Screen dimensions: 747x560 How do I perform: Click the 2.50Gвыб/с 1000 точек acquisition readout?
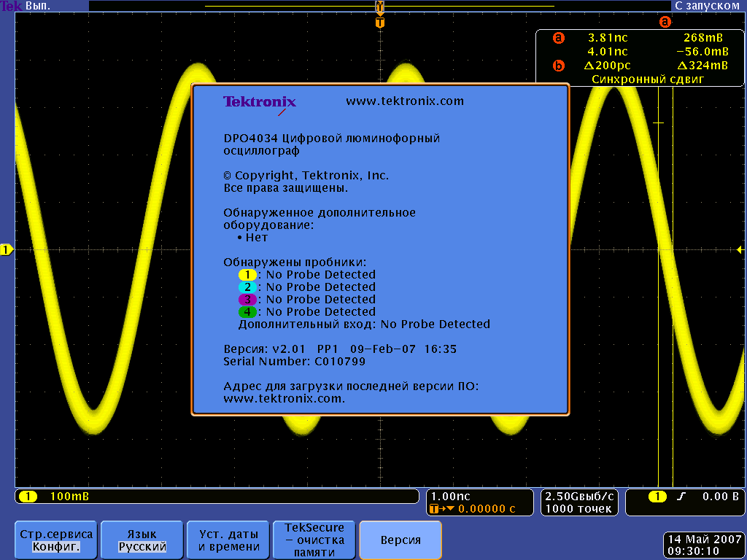click(580, 502)
